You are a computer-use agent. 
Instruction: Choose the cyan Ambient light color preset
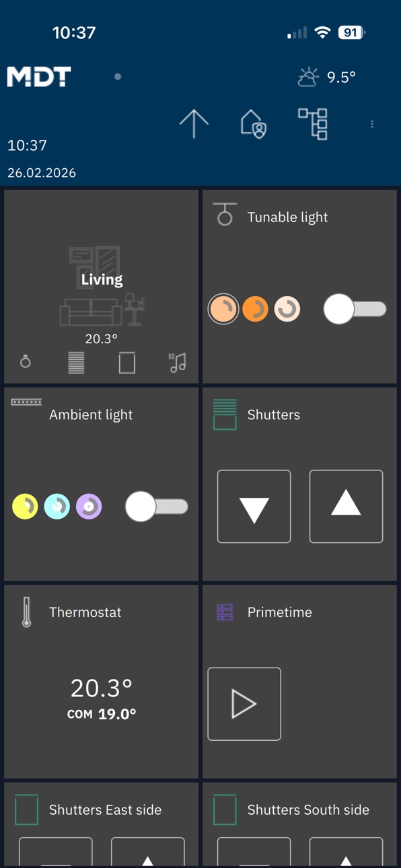click(57, 507)
